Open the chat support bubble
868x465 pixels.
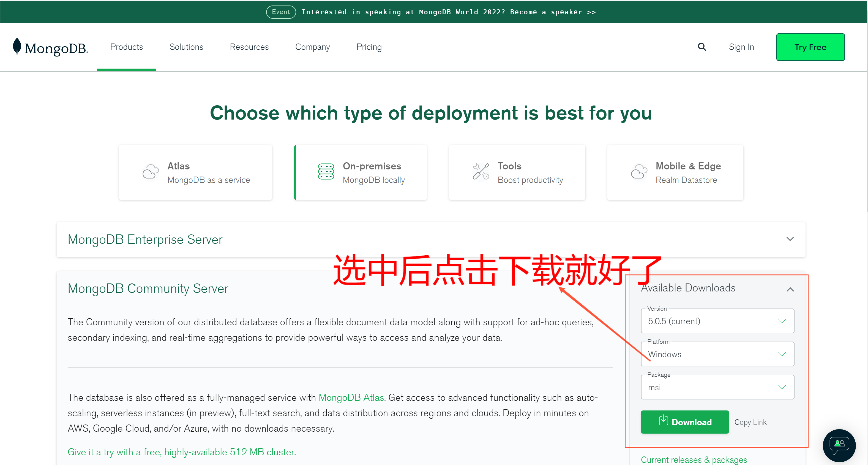pyautogui.click(x=839, y=446)
